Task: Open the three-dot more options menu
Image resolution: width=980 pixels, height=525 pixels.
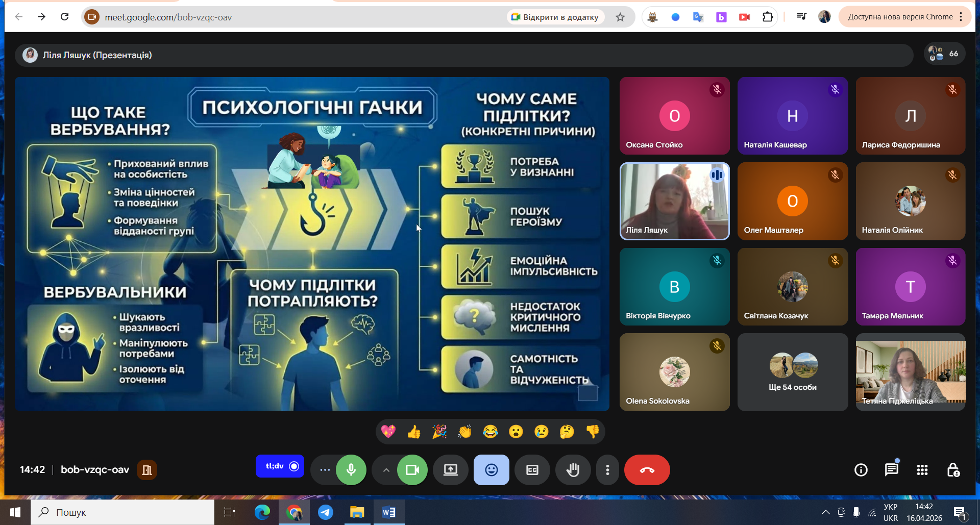Action: point(607,470)
